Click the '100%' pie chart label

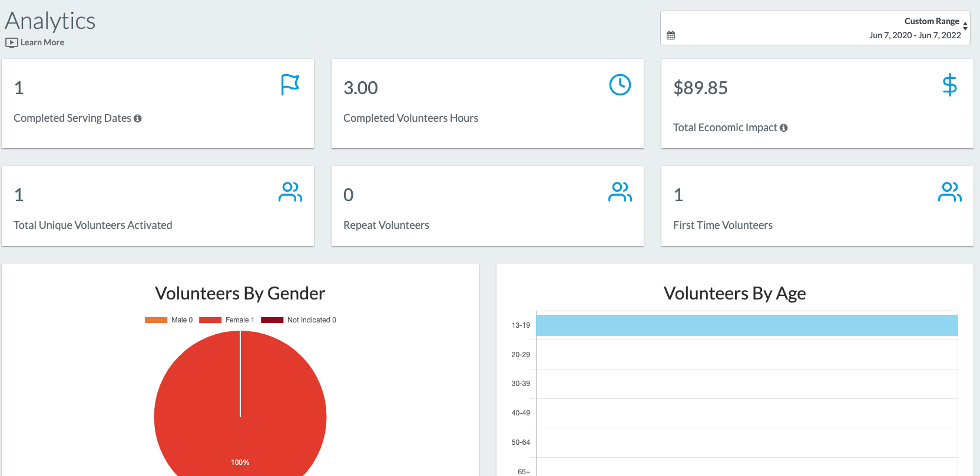[240, 462]
